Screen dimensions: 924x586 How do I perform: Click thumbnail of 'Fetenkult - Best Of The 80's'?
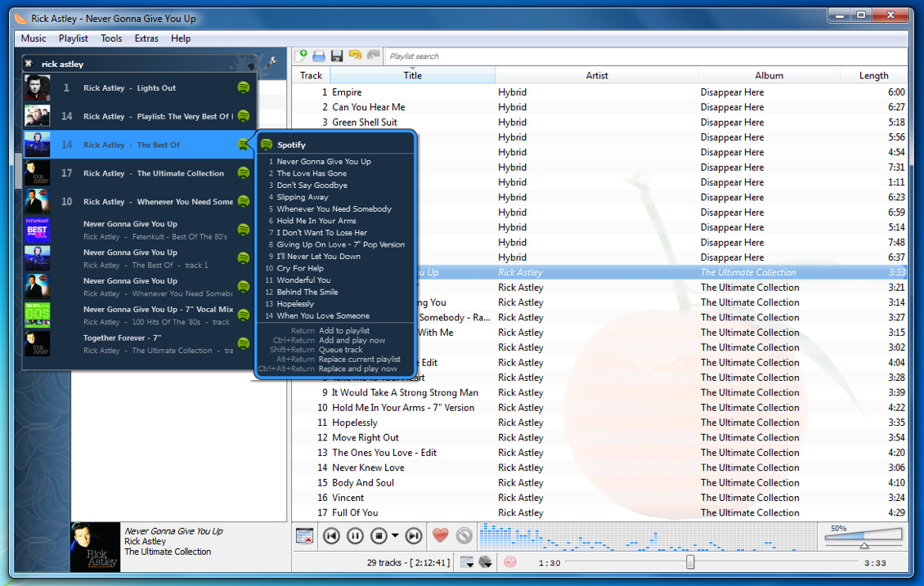point(37,230)
